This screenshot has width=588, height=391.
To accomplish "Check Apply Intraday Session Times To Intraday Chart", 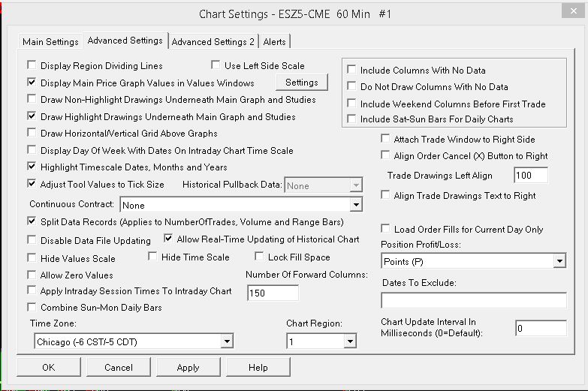I will [x=32, y=290].
